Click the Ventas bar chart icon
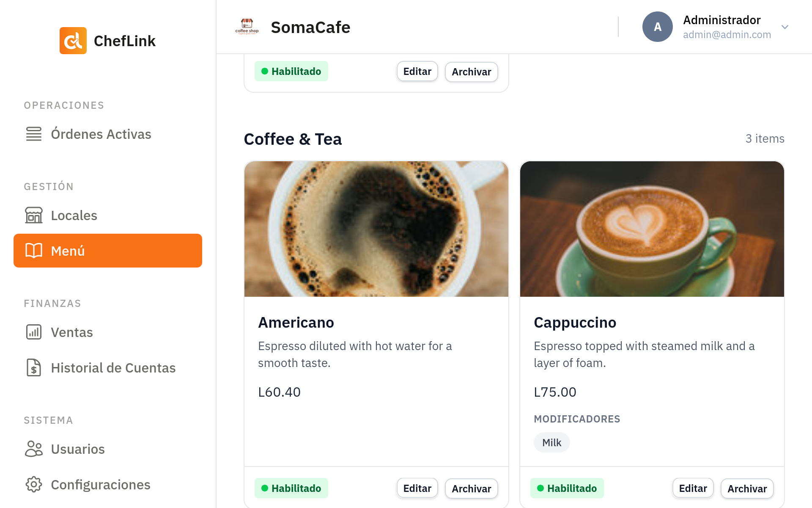Viewport: 812px width, 508px height. tap(33, 332)
